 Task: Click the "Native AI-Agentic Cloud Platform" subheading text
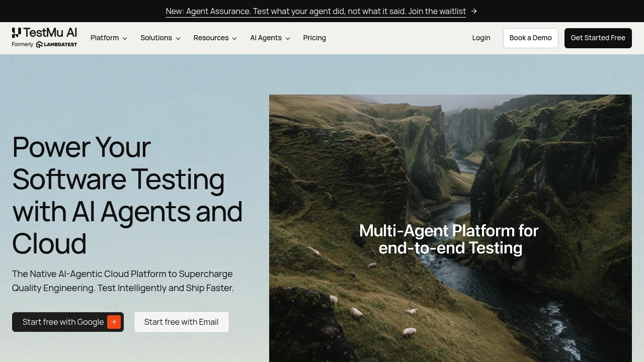click(123, 281)
